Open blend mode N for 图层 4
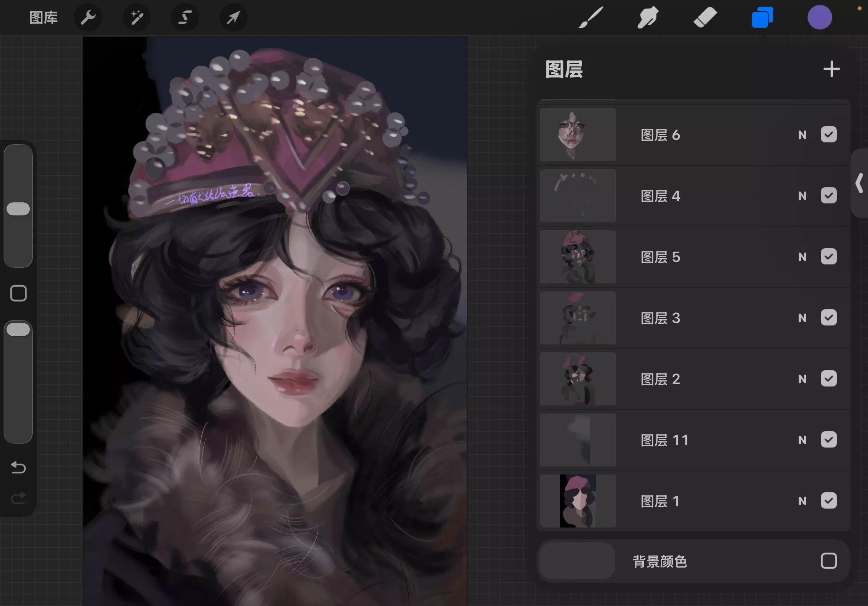This screenshot has width=868, height=606. pyautogui.click(x=802, y=196)
